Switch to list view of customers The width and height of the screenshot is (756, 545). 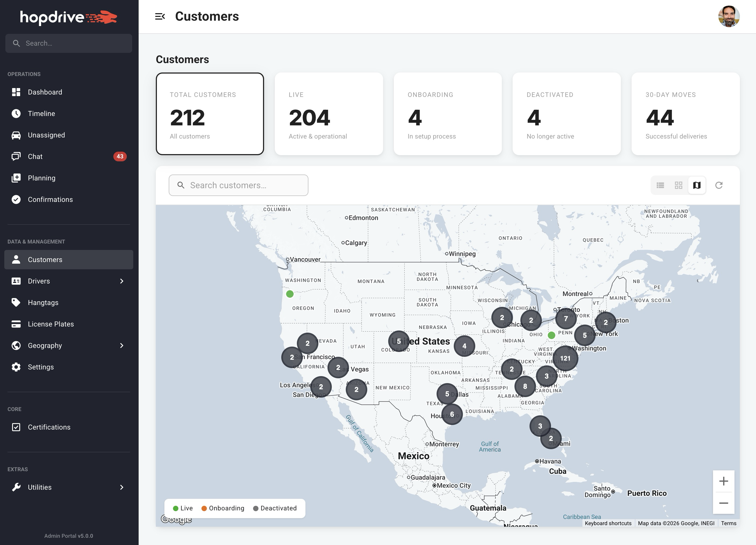[661, 185]
